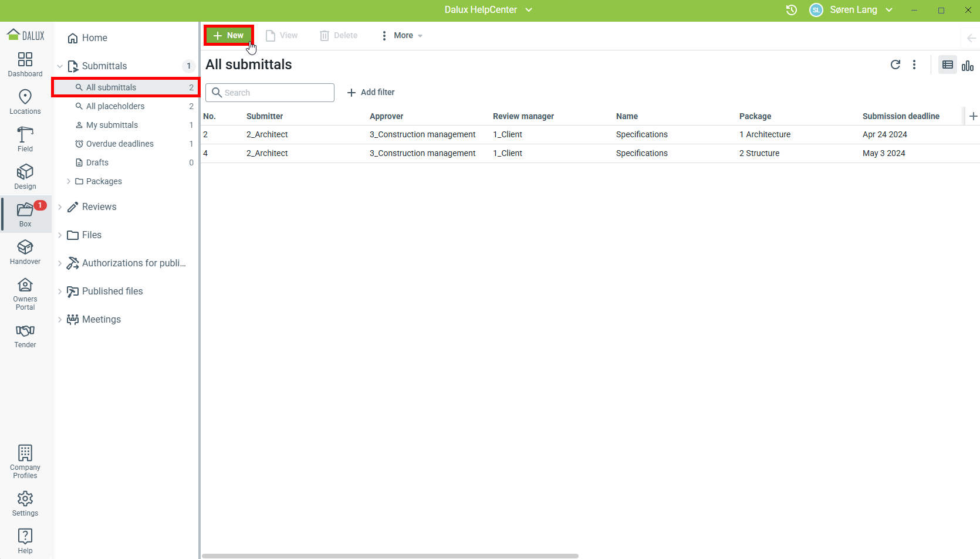Viewport: 980px width, 559px height.
Task: Switch to chart view of submittals
Action: (968, 65)
